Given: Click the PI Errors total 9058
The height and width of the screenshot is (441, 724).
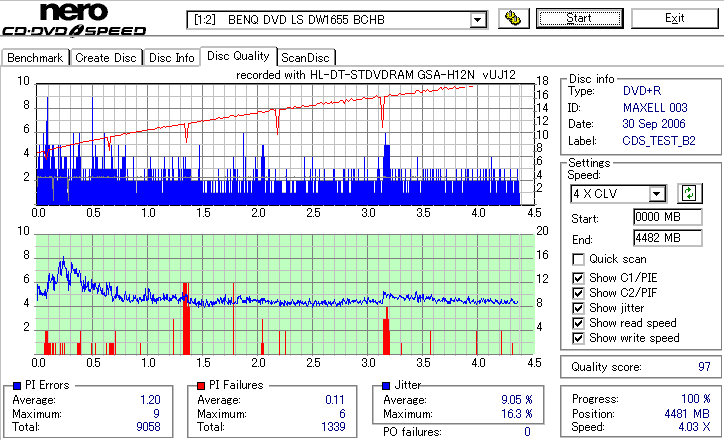Looking at the screenshot, I should (148, 427).
